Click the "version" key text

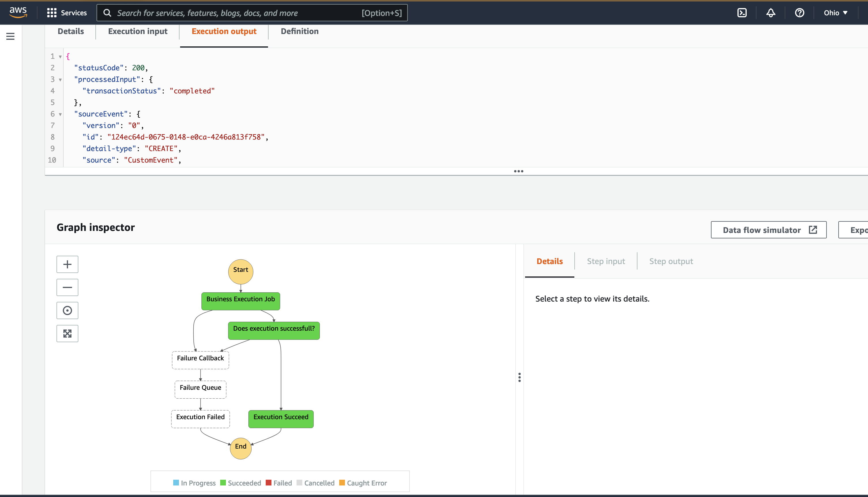pos(101,126)
